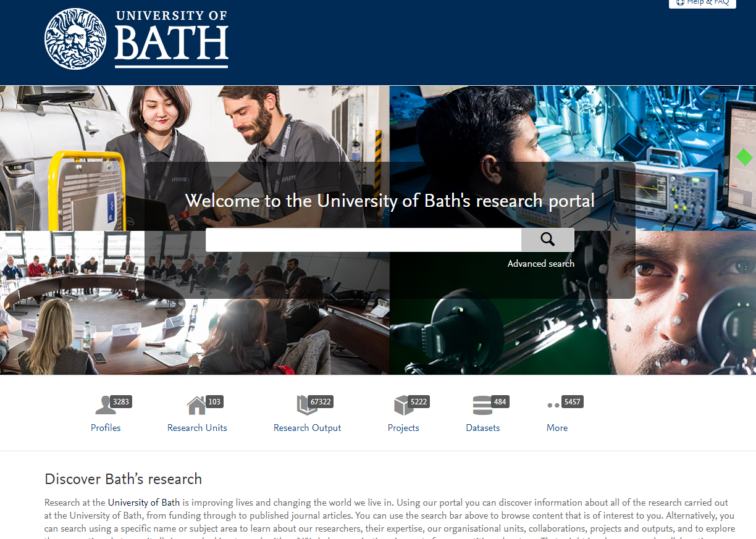Follow the University of Bath paragraph link
This screenshot has height=539, width=756.
tap(144, 503)
